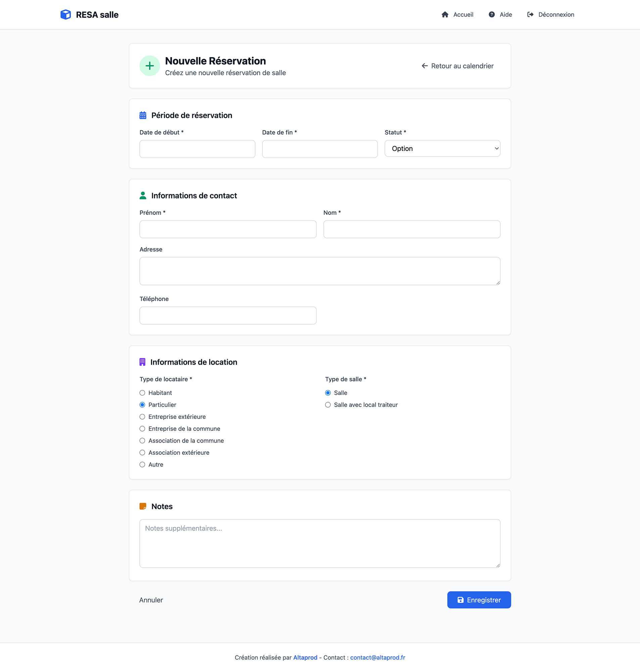The image size is (640, 672).
Task: Click the question mark Aide icon
Action: (x=492, y=15)
